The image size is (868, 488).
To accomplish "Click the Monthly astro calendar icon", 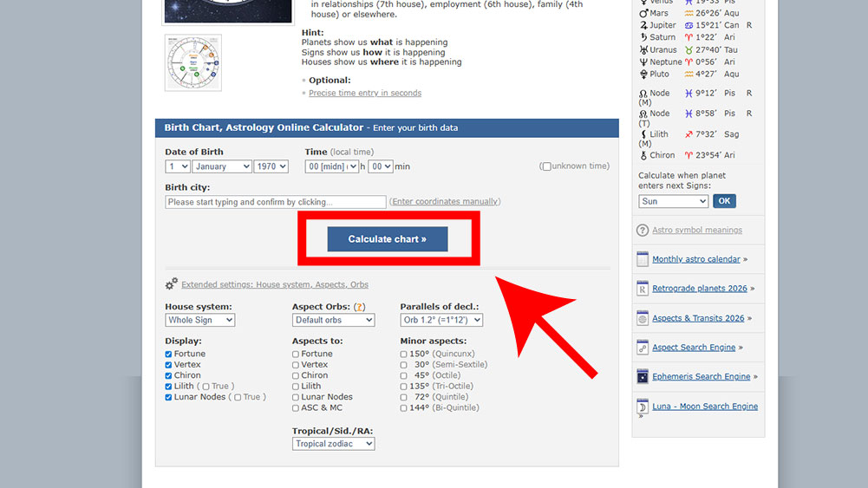I will point(643,259).
